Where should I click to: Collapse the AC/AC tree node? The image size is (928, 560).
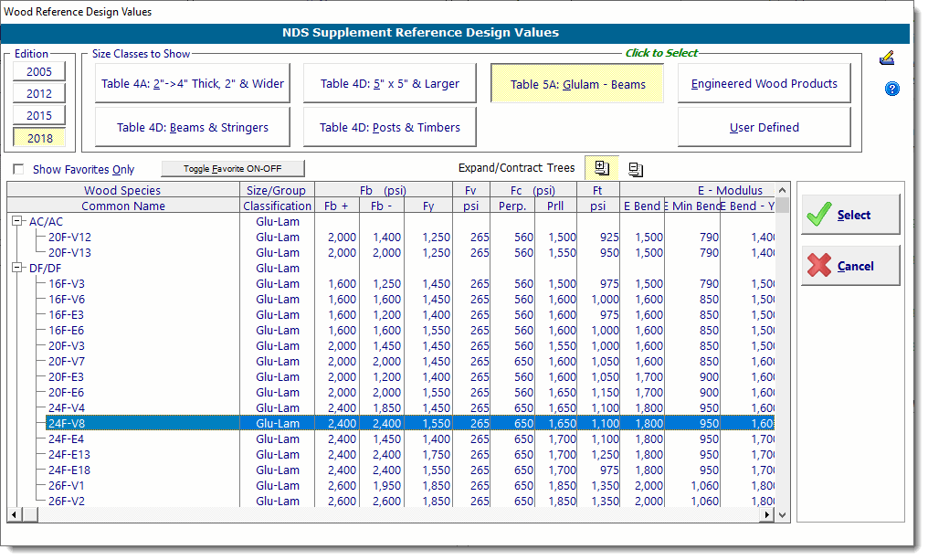point(17,222)
